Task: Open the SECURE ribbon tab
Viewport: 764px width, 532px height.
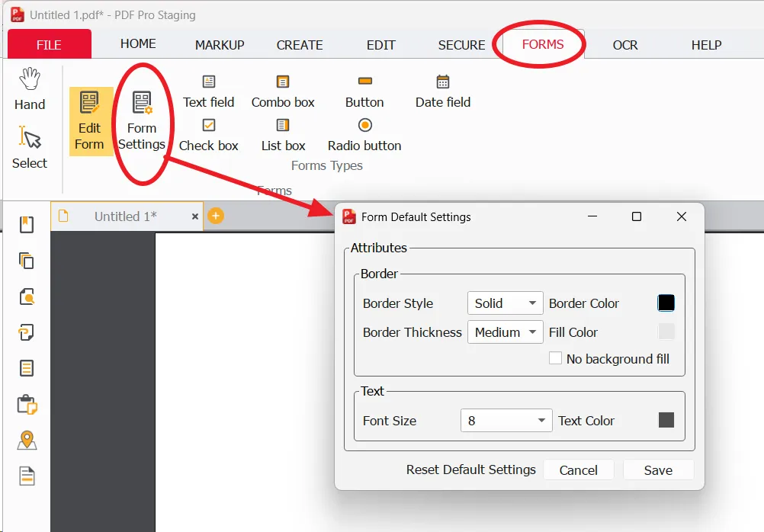Action: click(x=461, y=45)
